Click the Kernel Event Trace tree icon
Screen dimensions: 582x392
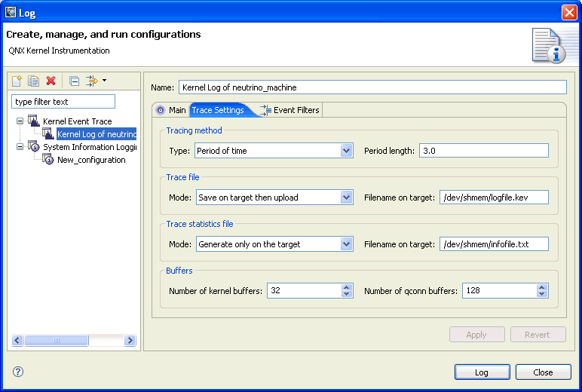tap(33, 121)
